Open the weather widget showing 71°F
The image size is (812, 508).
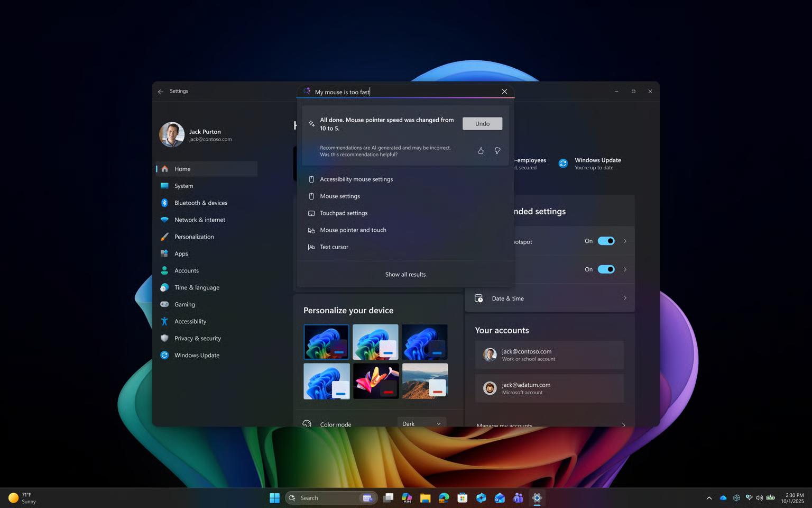(x=22, y=498)
